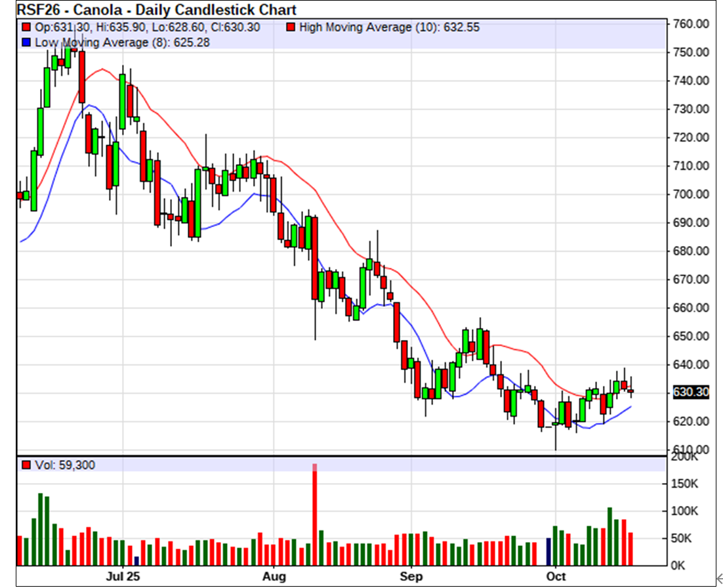The width and height of the screenshot is (723, 588).
Task: Click the Op:631.30 open price readout
Action: tap(56, 28)
